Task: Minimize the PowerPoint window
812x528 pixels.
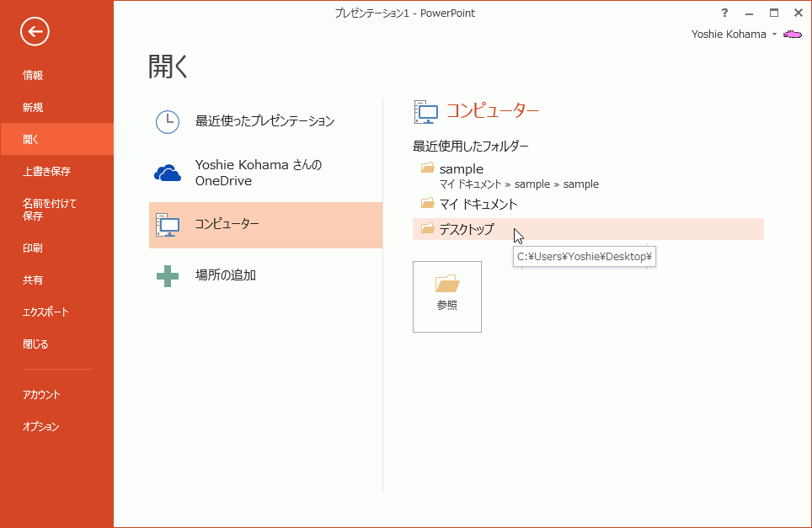Action: pos(749,13)
